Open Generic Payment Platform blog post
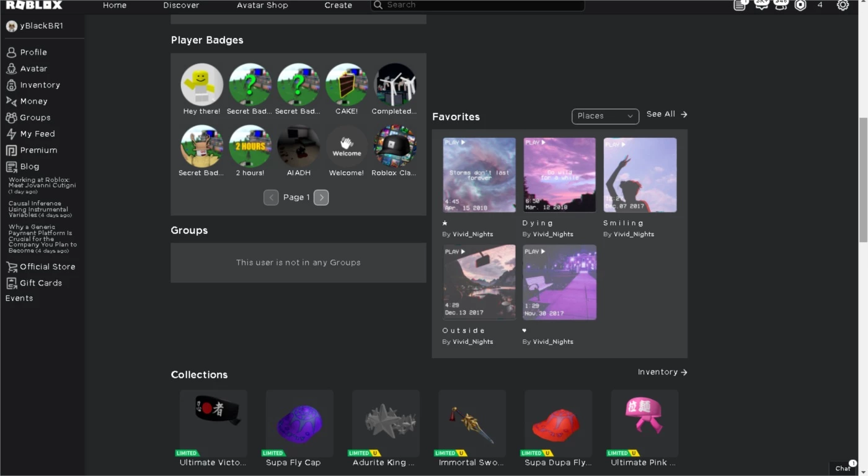Viewport: 868px width, 476px height. point(43,239)
